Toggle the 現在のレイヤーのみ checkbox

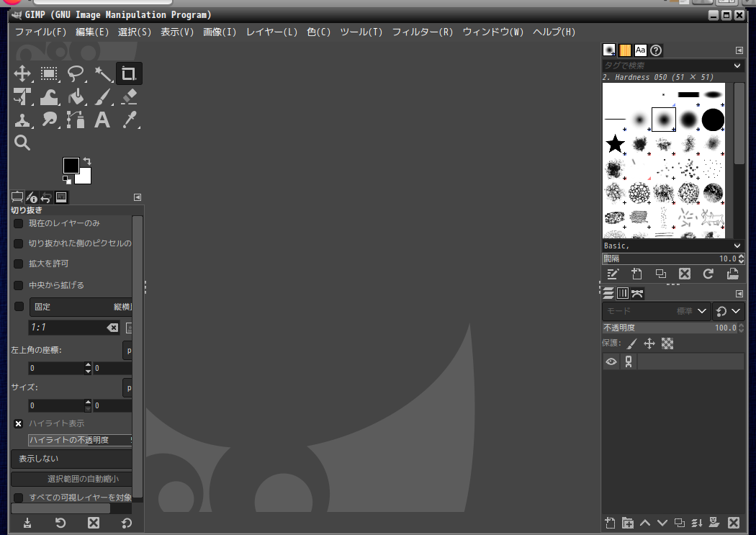click(x=18, y=224)
